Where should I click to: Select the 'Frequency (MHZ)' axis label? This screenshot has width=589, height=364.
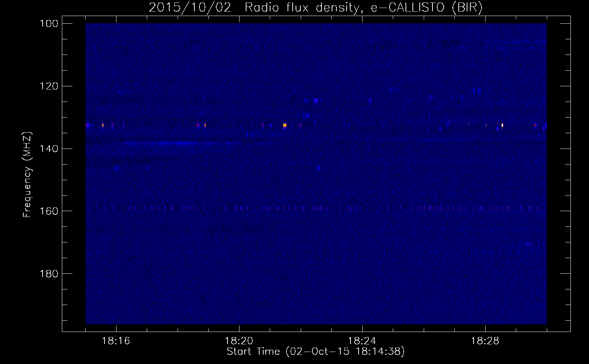coord(27,175)
